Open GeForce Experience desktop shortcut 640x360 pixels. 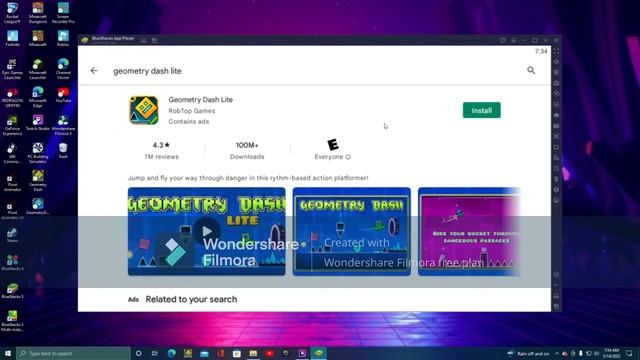[12, 125]
